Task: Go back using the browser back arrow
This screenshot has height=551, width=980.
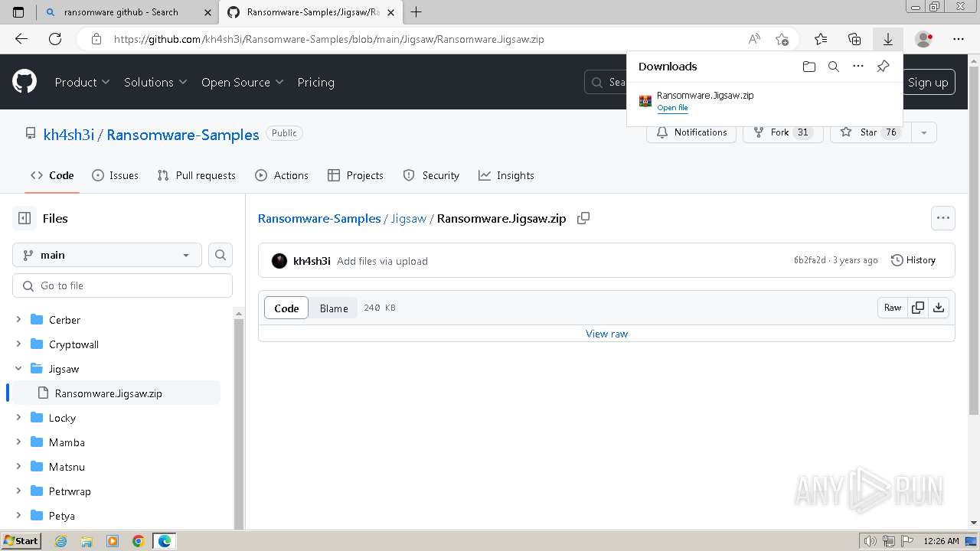Action: click(21, 39)
